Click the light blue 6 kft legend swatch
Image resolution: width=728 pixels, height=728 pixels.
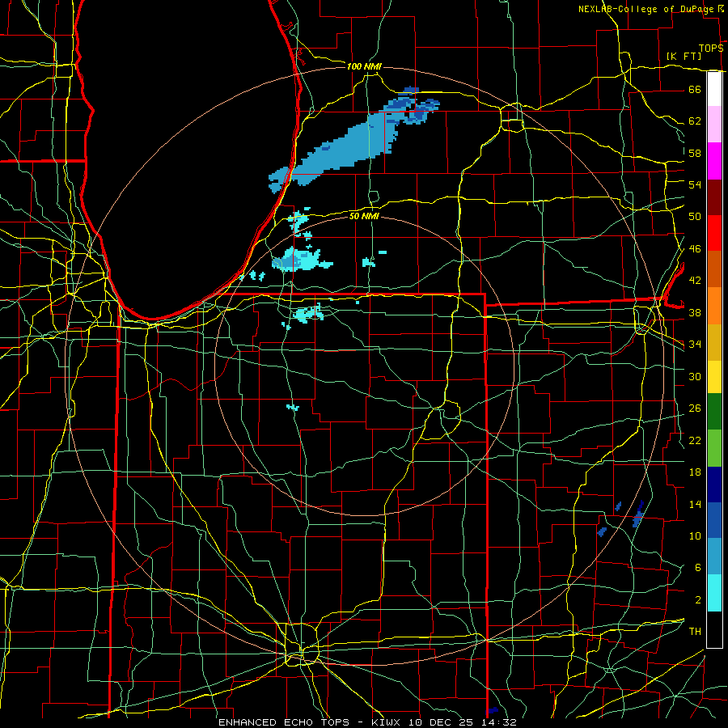click(714, 557)
